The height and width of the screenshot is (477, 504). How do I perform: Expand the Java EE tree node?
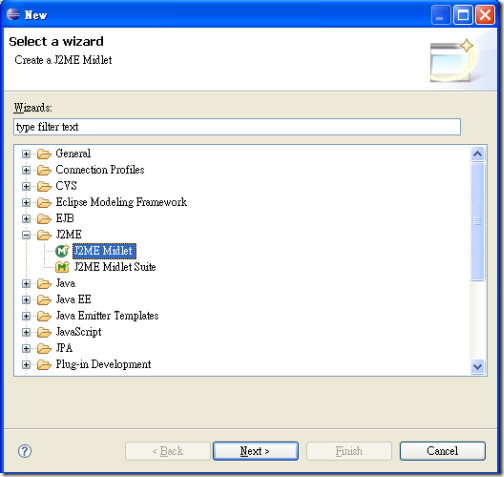[x=26, y=300]
